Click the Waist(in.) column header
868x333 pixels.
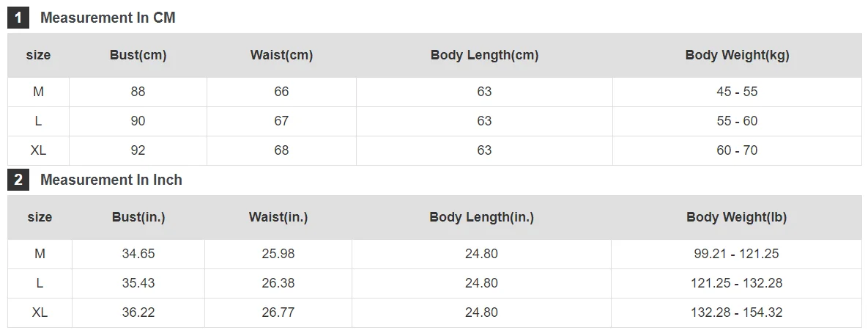tap(278, 217)
